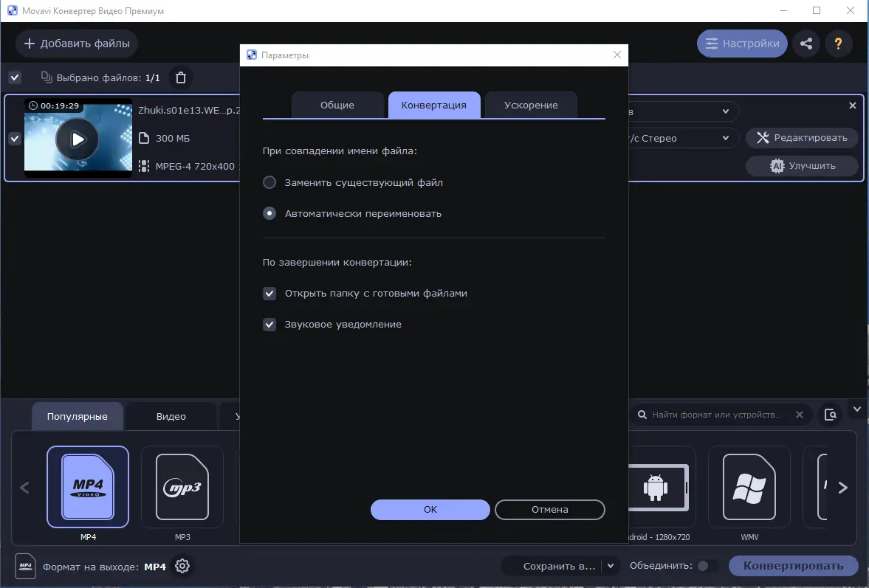Close the Параметры dialog
The image size is (869, 588).
(x=616, y=55)
